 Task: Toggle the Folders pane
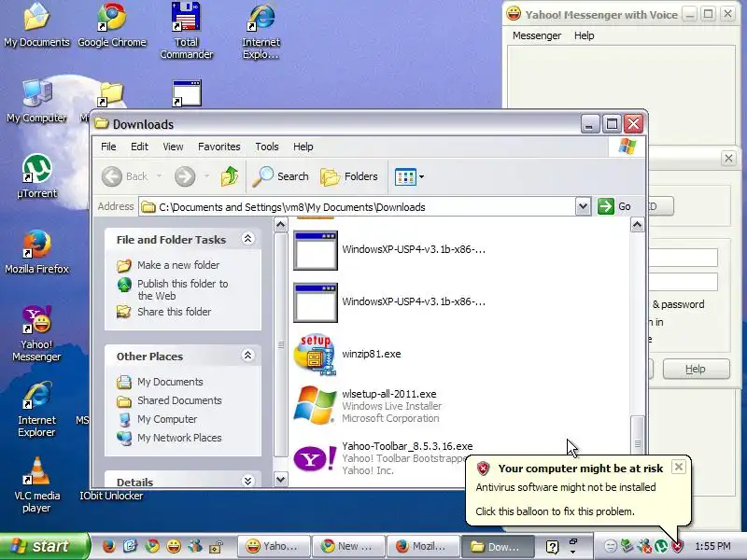[349, 176]
